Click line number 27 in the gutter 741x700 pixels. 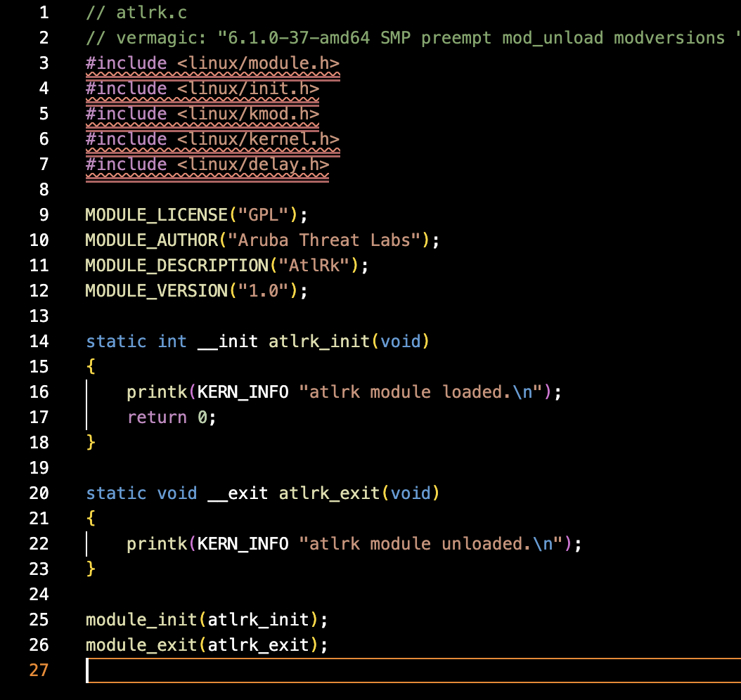pos(39,670)
